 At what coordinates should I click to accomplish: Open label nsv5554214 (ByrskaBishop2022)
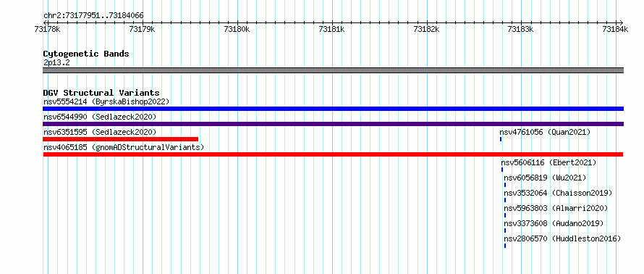click(106, 101)
